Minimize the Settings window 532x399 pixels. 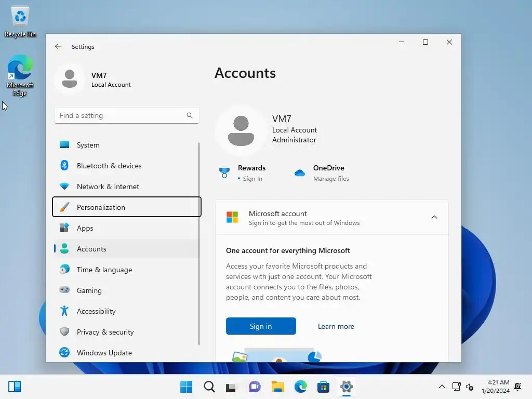(x=402, y=42)
